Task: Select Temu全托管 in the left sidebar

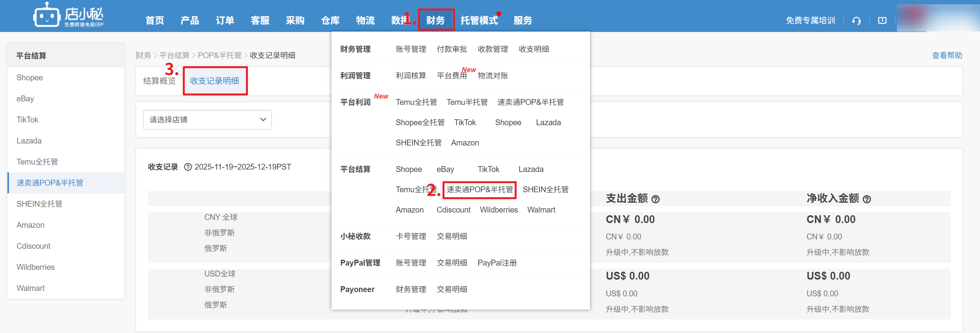Action: click(37, 162)
